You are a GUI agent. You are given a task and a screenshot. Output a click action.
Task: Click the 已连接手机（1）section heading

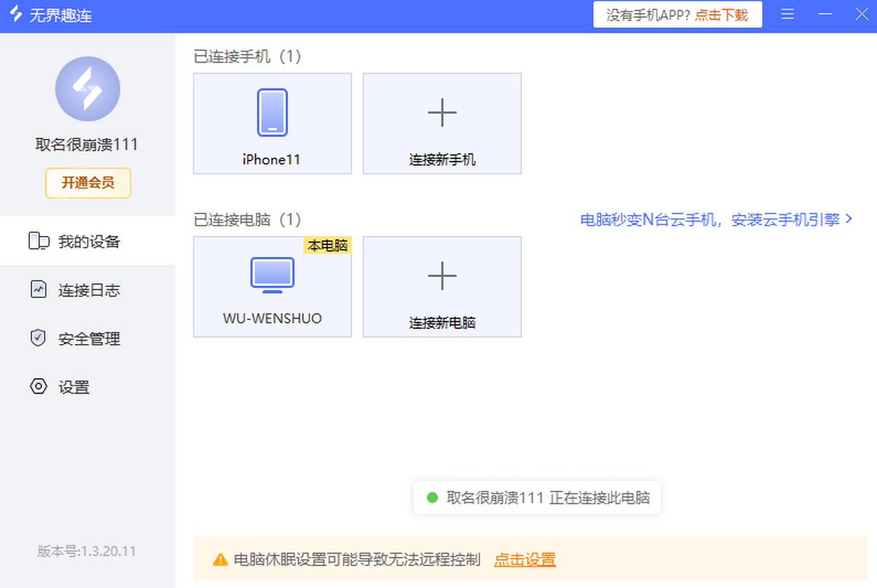(247, 56)
